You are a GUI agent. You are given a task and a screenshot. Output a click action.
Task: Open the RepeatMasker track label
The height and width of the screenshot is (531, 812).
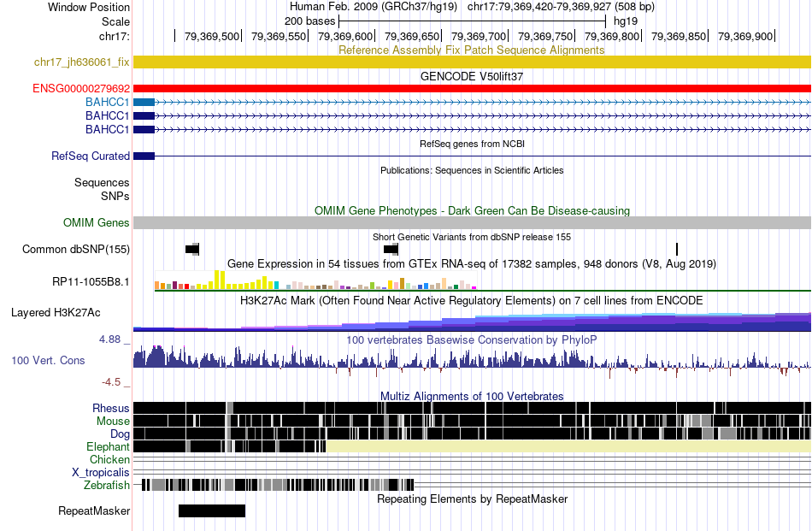point(94,510)
